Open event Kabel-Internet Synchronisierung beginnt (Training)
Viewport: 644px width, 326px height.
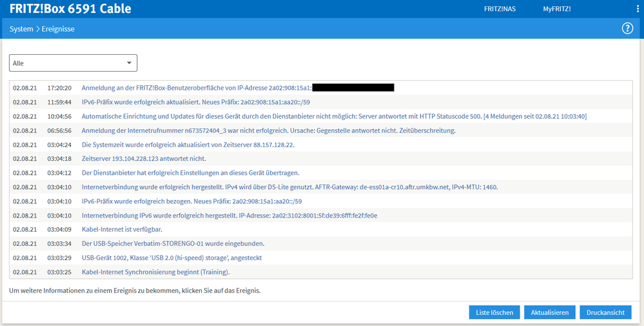coord(155,272)
